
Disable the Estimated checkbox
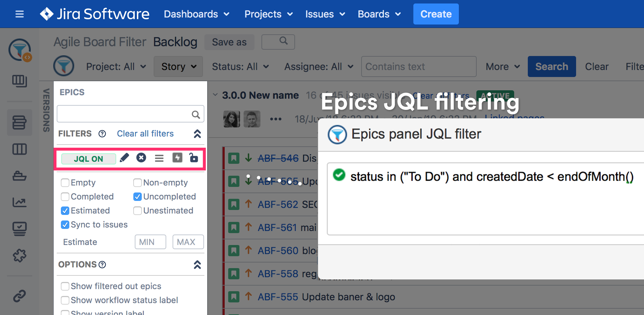(x=65, y=211)
